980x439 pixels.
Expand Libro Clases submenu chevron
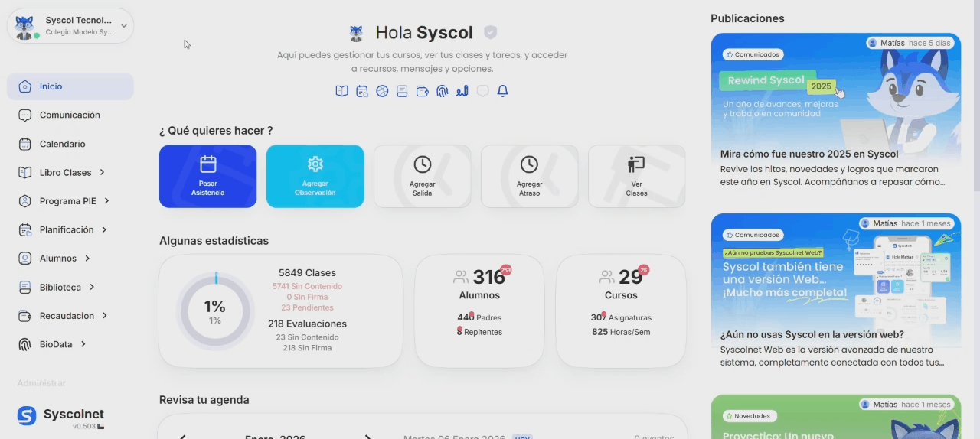pos(102,172)
